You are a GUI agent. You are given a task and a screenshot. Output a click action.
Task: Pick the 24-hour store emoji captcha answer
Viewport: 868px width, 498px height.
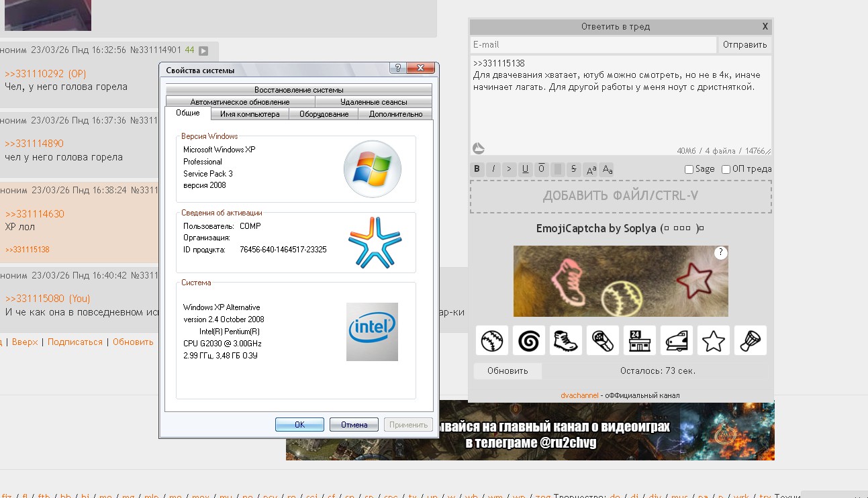point(640,341)
